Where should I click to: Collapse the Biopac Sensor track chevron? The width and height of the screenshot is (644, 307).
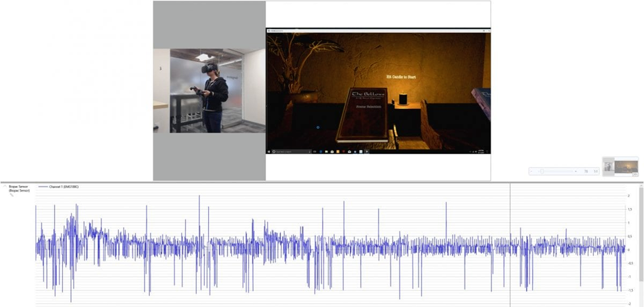click(4, 187)
